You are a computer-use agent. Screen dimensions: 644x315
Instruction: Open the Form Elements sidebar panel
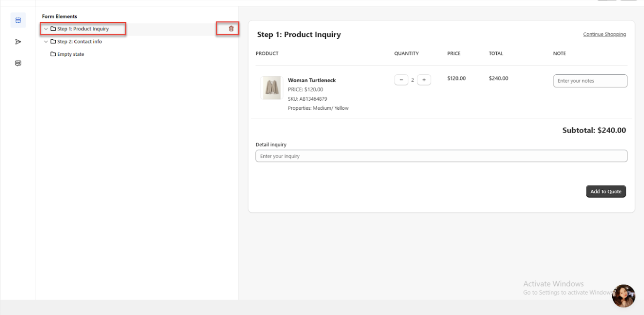click(18, 20)
